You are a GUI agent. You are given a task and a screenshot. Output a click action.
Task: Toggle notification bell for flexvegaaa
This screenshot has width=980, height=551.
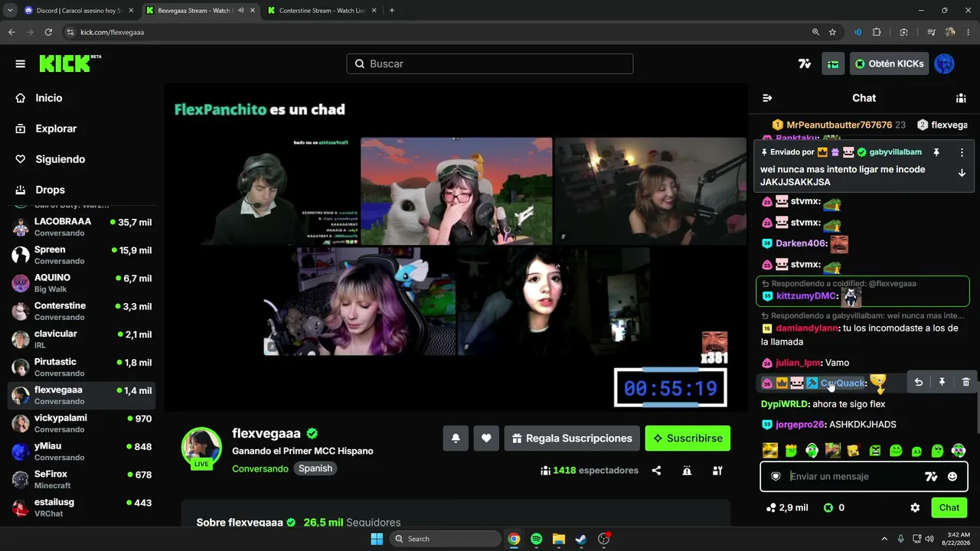tap(456, 439)
